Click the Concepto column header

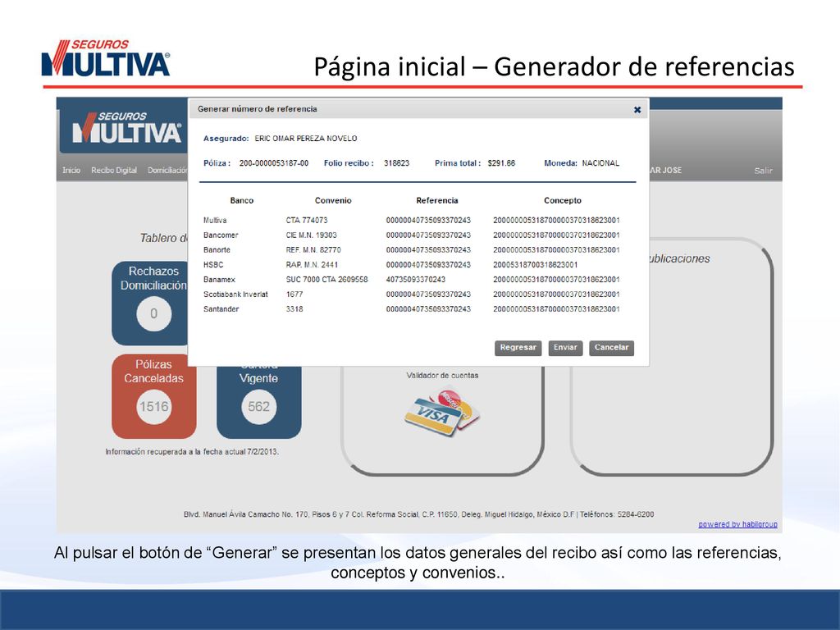(x=563, y=200)
